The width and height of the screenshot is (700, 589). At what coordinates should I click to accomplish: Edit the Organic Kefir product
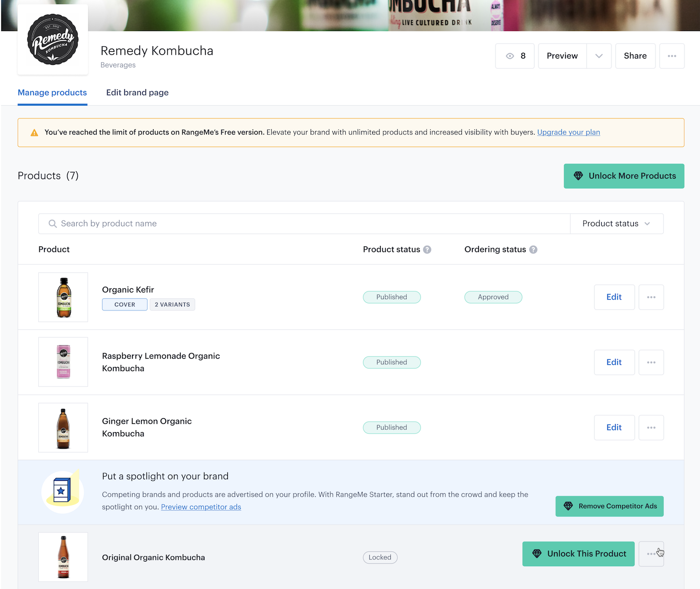(x=614, y=297)
